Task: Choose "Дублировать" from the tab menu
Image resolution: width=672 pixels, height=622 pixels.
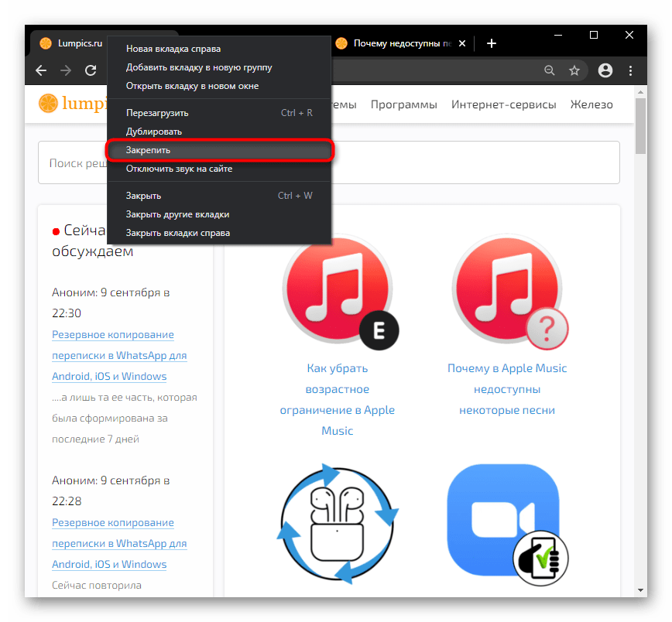Action: click(154, 132)
